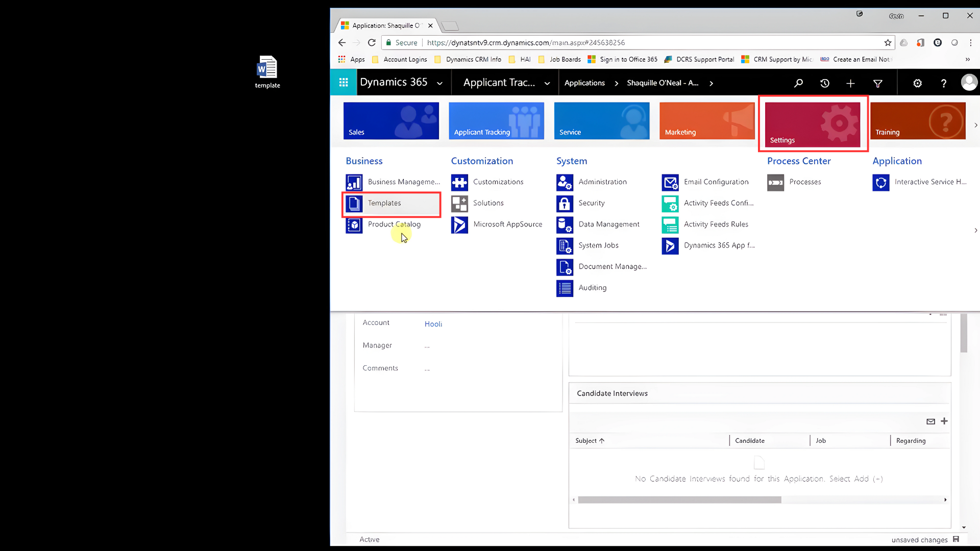980x551 pixels.
Task: Open Business Management settings
Action: (x=393, y=182)
